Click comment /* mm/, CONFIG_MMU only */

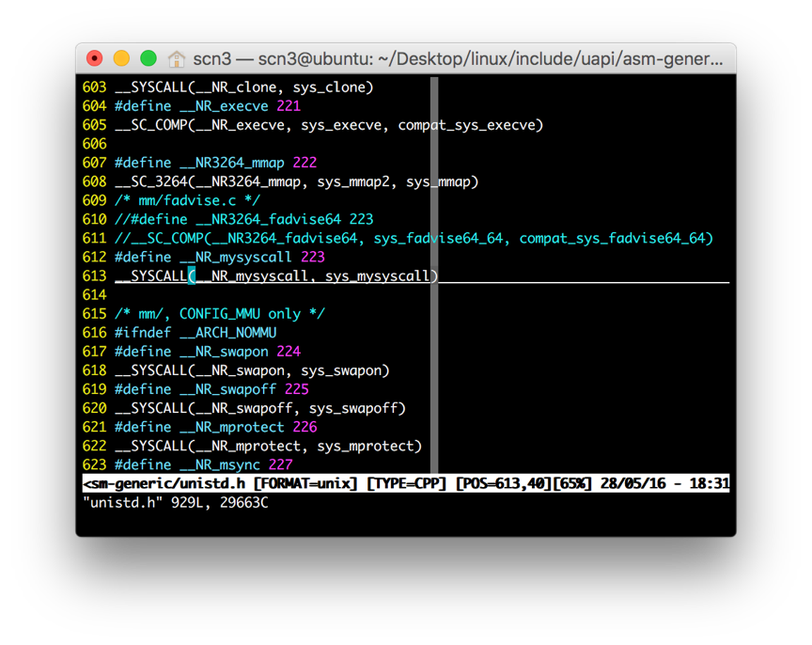pyautogui.click(x=220, y=314)
